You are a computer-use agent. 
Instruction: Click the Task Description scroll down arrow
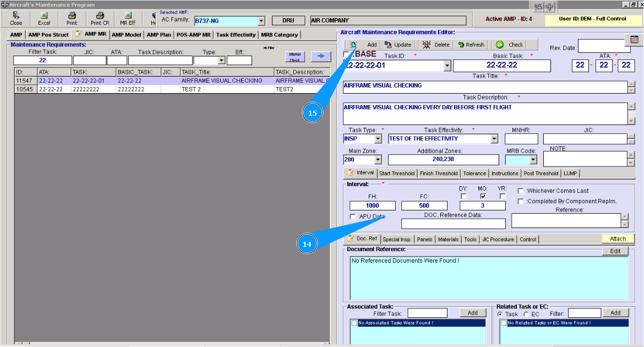pyautogui.click(x=631, y=121)
